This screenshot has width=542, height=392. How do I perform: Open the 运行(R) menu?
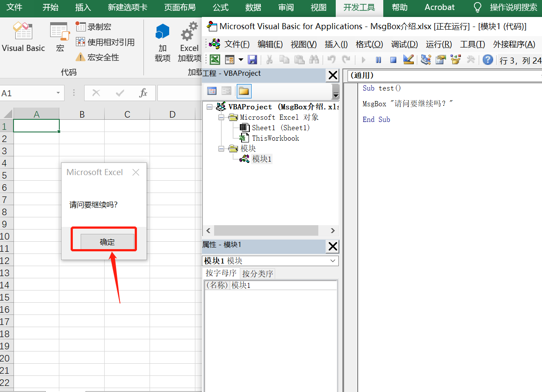click(438, 44)
